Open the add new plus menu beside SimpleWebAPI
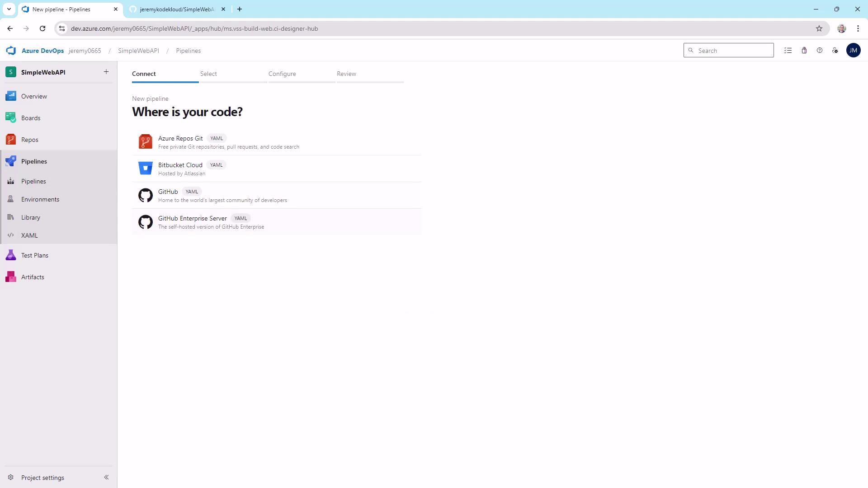 pos(106,72)
